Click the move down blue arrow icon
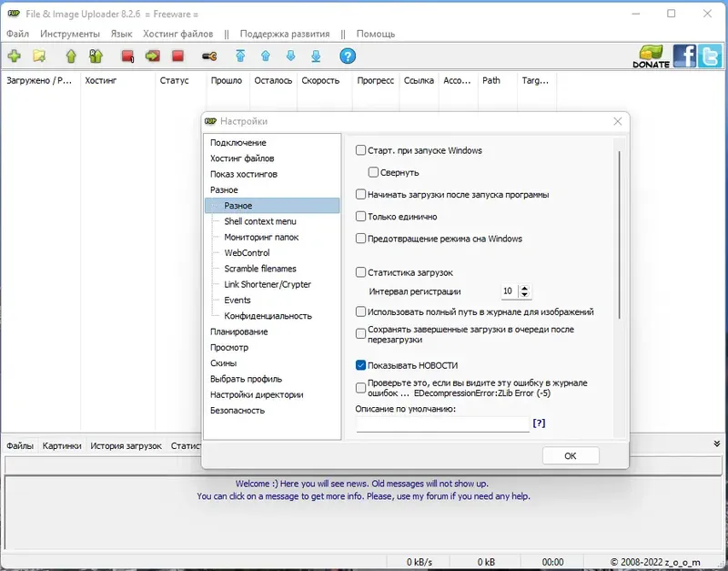 point(290,56)
